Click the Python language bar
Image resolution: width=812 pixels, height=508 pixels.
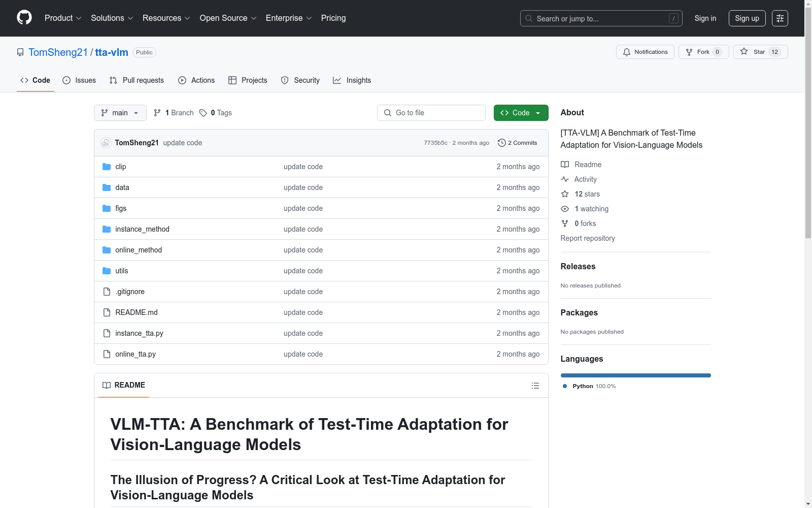click(x=636, y=375)
